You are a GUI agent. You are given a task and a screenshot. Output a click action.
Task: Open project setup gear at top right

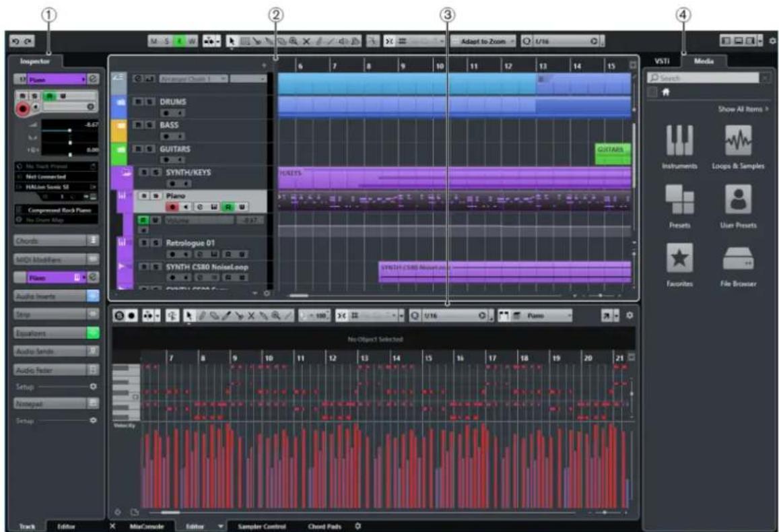772,40
